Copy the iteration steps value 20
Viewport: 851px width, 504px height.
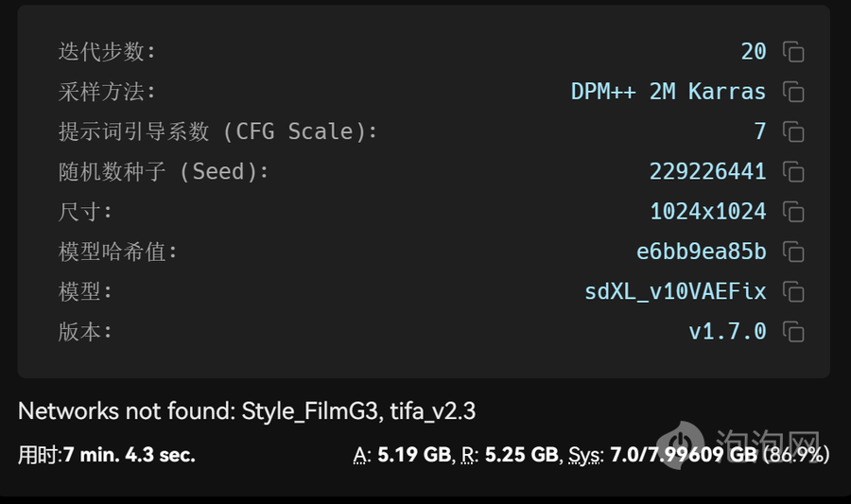(x=793, y=52)
